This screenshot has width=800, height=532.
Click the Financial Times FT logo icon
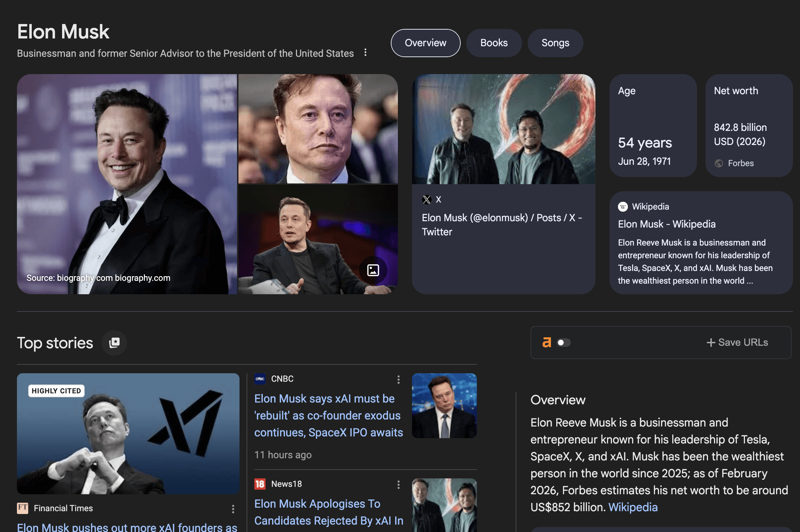(x=23, y=508)
